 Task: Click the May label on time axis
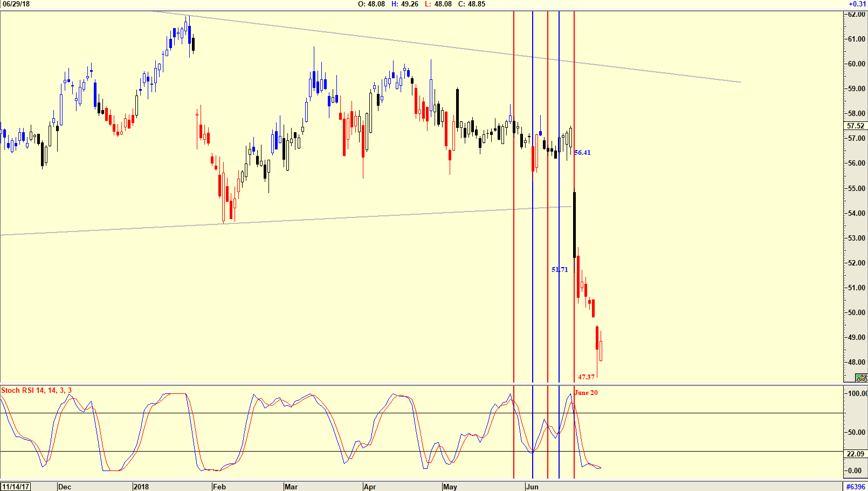point(450,487)
